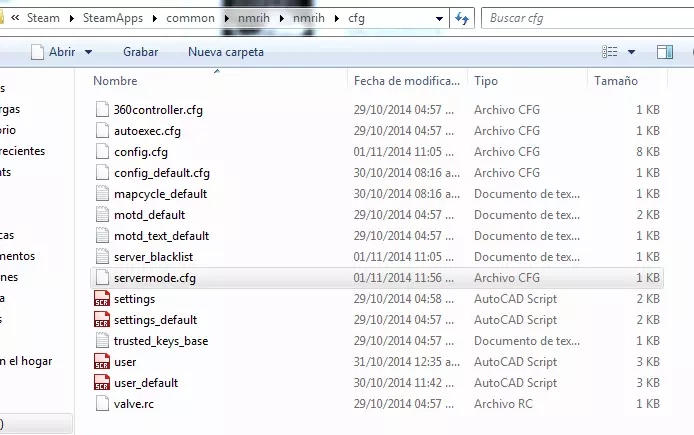Click the 8 KB size of config.cfg
The height and width of the screenshot is (435, 694).
click(648, 152)
